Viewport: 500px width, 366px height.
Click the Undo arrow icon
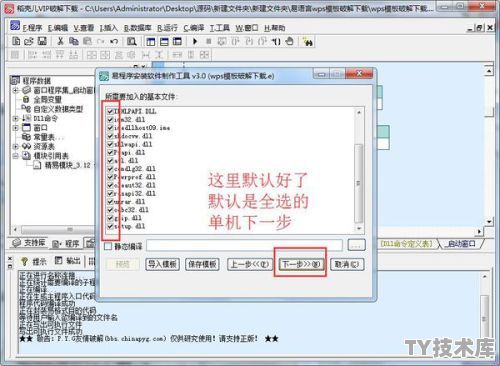click(x=114, y=41)
